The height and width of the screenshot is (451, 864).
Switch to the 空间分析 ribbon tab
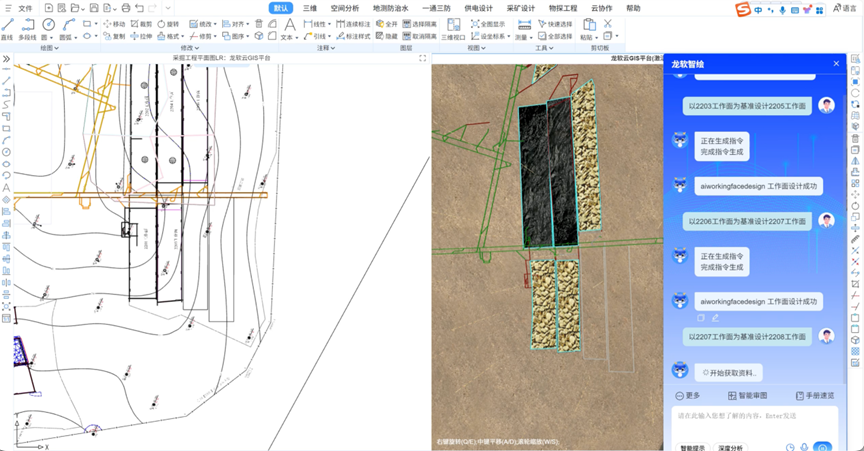(344, 8)
